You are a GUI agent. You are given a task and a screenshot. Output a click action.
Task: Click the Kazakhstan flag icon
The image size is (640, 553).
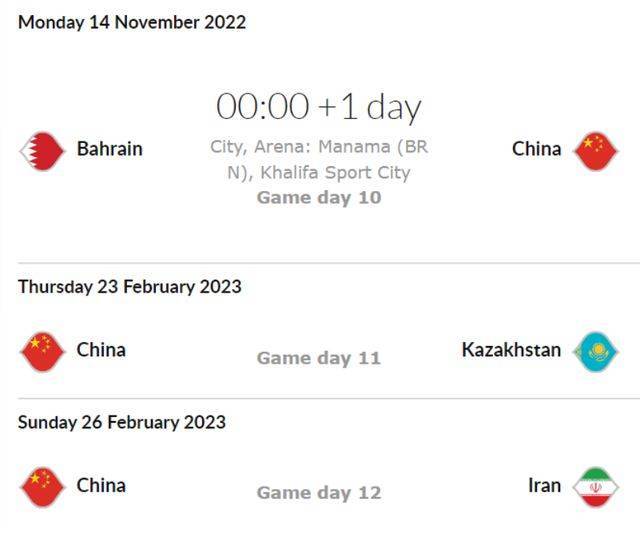596,352
